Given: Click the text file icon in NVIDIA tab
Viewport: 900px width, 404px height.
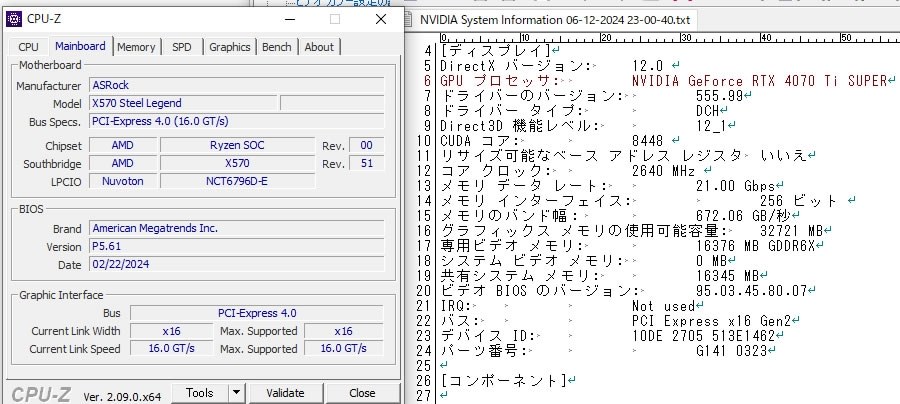Looking at the screenshot, I should 408,20.
